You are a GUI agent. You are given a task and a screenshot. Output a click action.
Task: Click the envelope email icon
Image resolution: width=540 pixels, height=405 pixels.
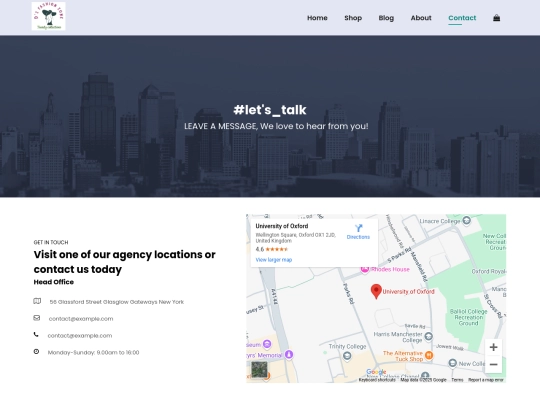(x=37, y=318)
